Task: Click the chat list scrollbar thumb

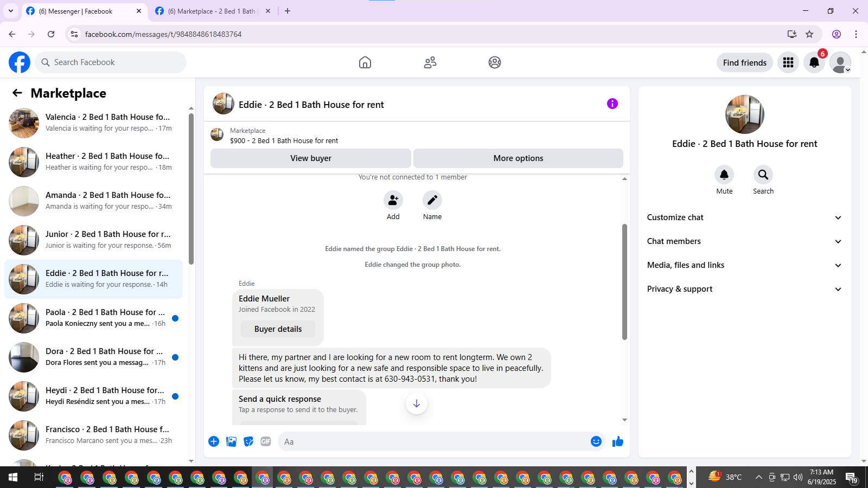Action: pos(191,189)
